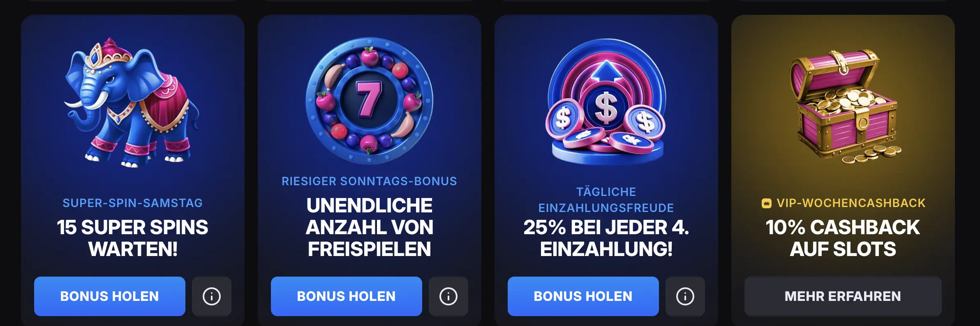Click the 10% Cashback auf Slots headline
Screen dimensions: 980x326
[843, 238]
